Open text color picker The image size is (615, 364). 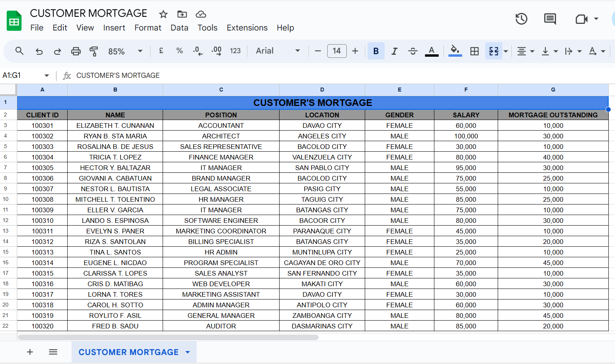[432, 51]
